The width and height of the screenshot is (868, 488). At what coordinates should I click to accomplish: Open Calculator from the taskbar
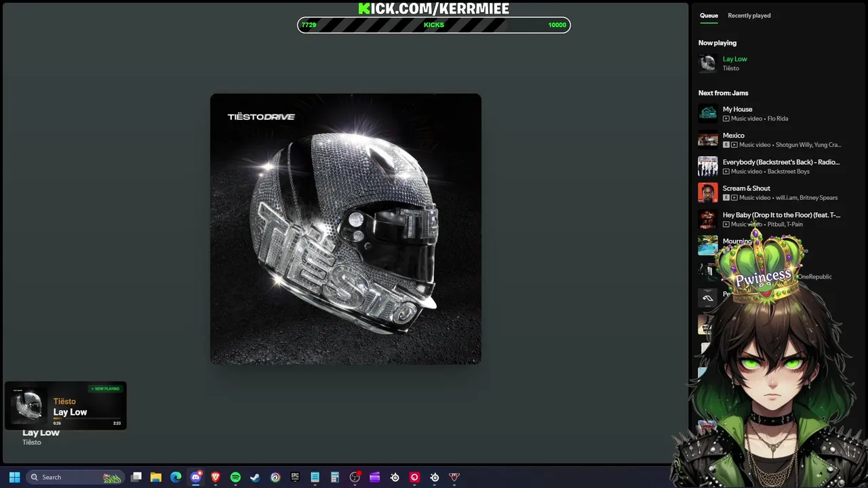click(335, 477)
